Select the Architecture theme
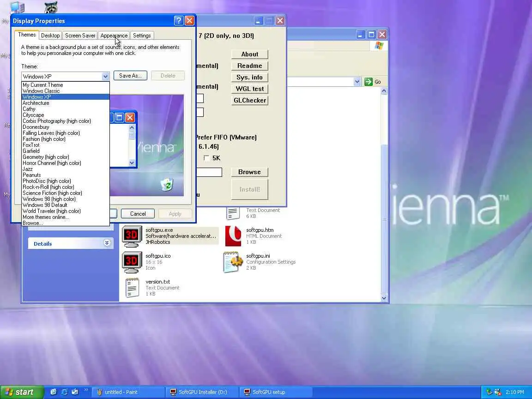 pyautogui.click(x=66, y=103)
